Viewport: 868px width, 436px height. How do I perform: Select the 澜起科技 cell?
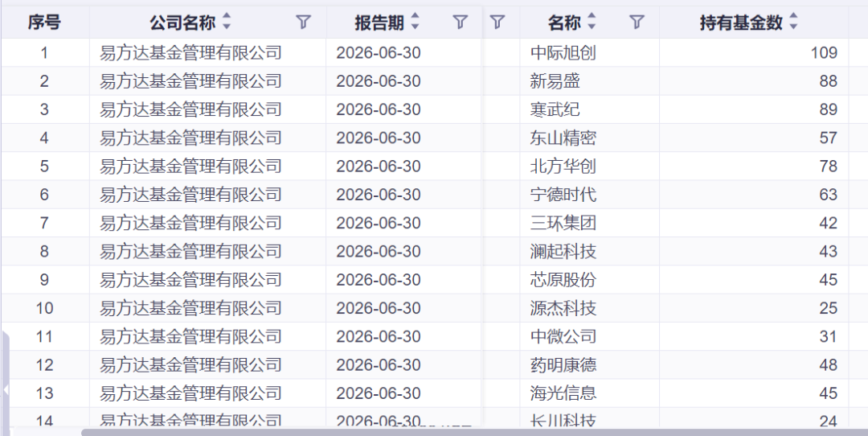click(x=590, y=252)
